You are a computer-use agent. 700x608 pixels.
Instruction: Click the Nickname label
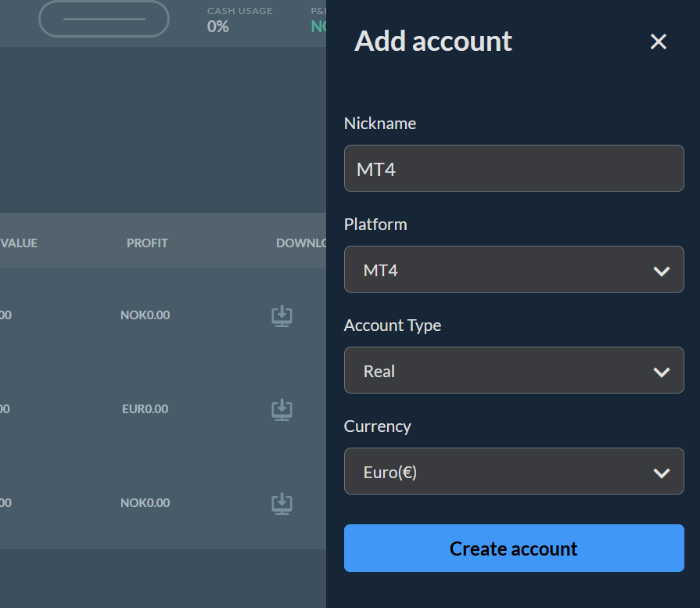pyautogui.click(x=380, y=124)
